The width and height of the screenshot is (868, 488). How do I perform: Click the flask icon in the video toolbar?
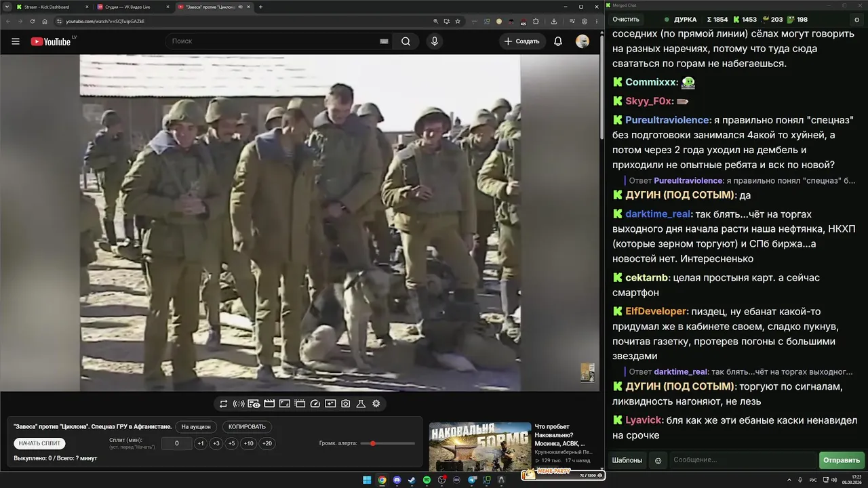361,404
